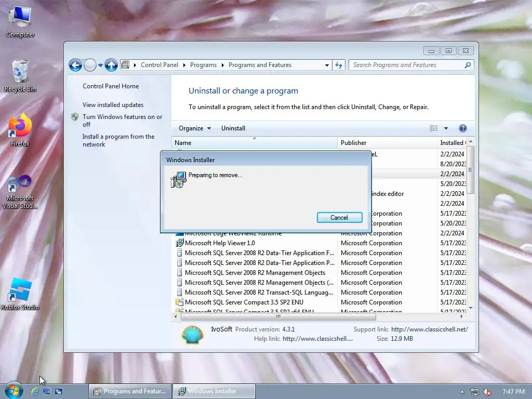Open the view options dropdown arrow
This screenshot has height=399, width=532.
pos(446,128)
